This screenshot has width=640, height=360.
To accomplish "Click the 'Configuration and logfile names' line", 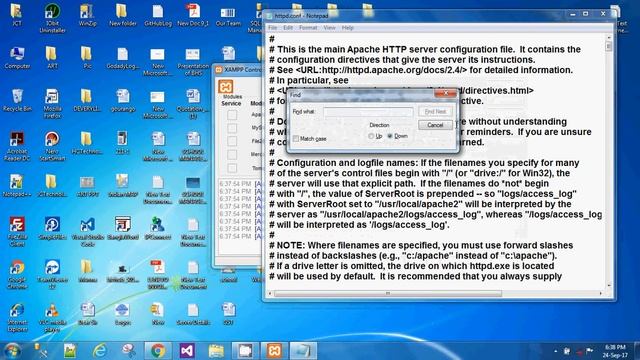I will (x=424, y=163).
